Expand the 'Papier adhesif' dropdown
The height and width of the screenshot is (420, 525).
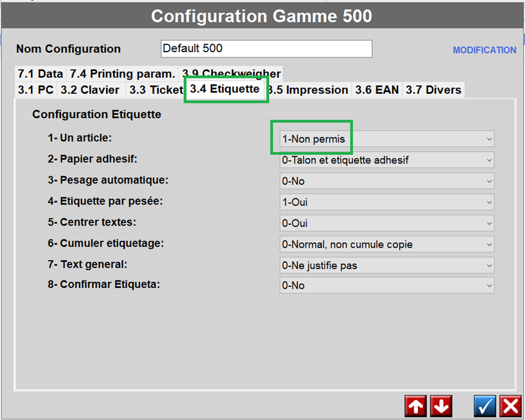(x=387, y=160)
